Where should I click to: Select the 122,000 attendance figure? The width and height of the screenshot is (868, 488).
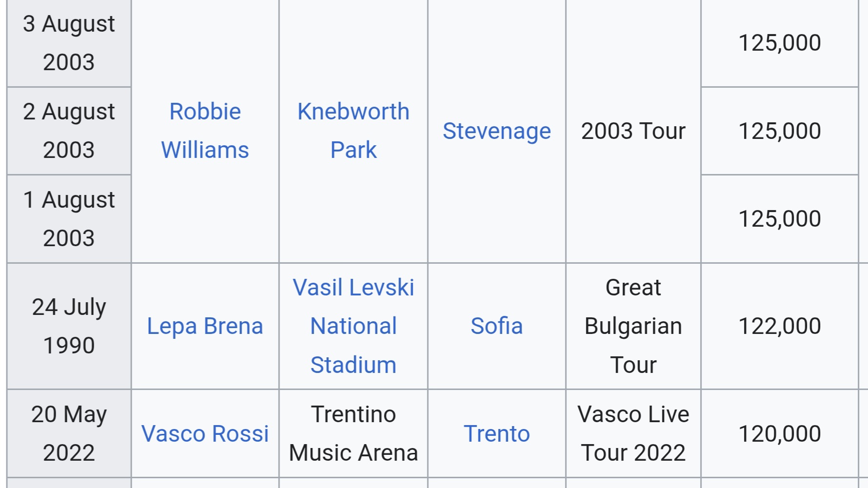[780, 326]
